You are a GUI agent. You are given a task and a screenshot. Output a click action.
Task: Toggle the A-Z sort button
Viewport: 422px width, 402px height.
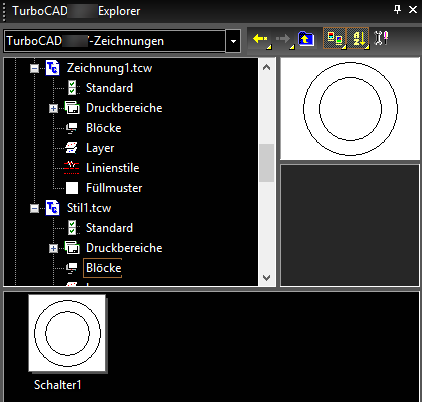[x=358, y=39]
